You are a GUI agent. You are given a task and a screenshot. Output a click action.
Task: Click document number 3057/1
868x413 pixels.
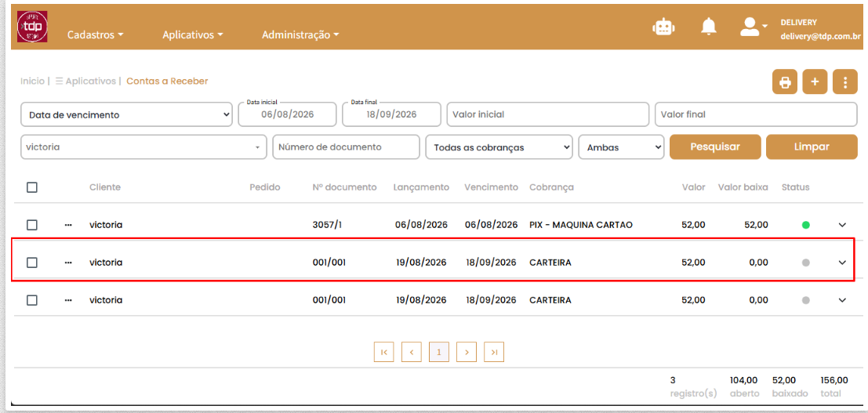pos(327,225)
